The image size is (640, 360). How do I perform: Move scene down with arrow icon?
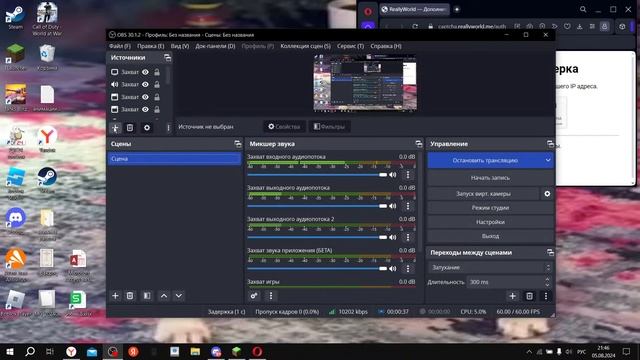179,296
